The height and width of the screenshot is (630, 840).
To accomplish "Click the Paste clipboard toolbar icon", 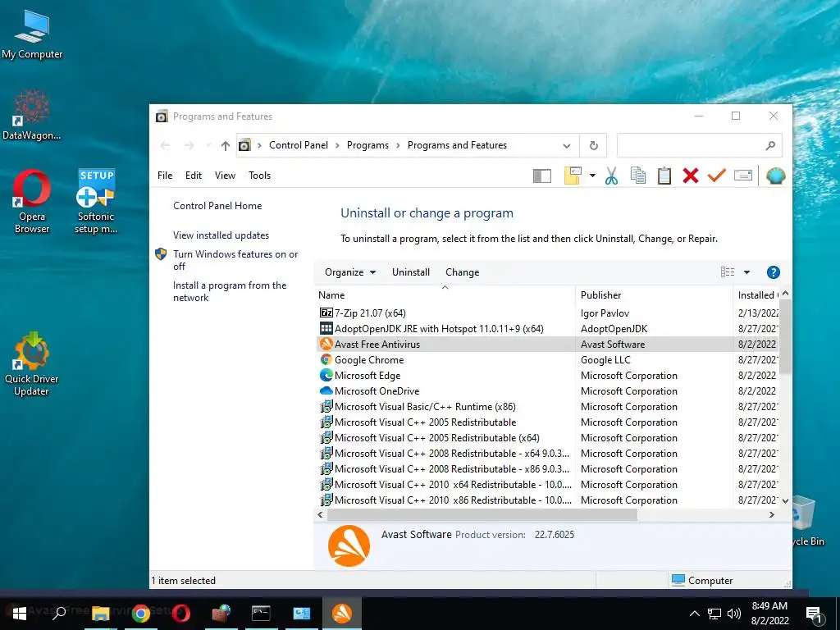I will click(664, 176).
